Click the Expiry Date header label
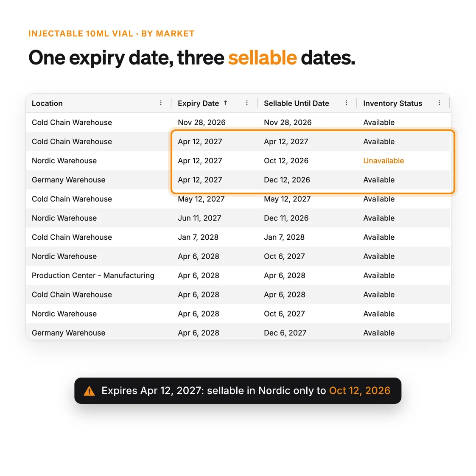Viewport: 476px width, 476px height. pos(198,104)
